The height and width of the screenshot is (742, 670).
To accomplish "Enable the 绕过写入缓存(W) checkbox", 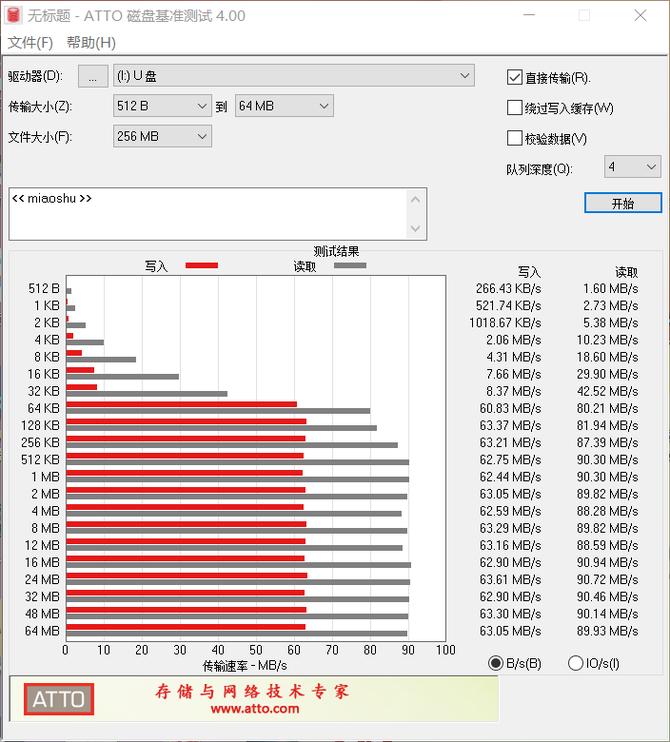I will point(515,108).
